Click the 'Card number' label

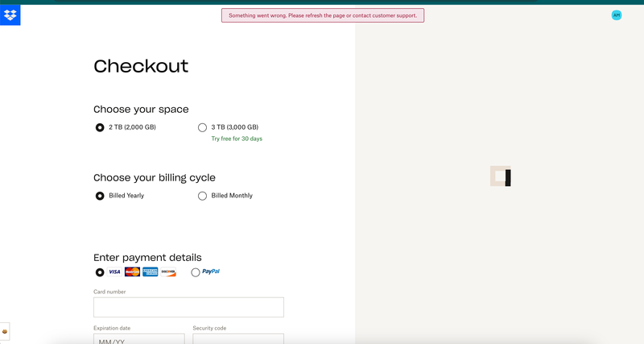[x=109, y=292]
